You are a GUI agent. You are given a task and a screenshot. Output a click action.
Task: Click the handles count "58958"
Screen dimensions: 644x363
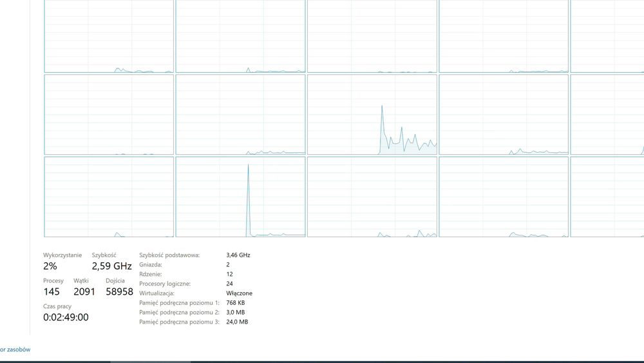120,291
